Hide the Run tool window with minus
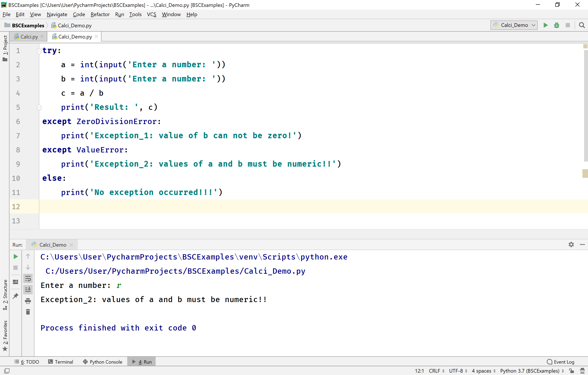 (x=582, y=244)
